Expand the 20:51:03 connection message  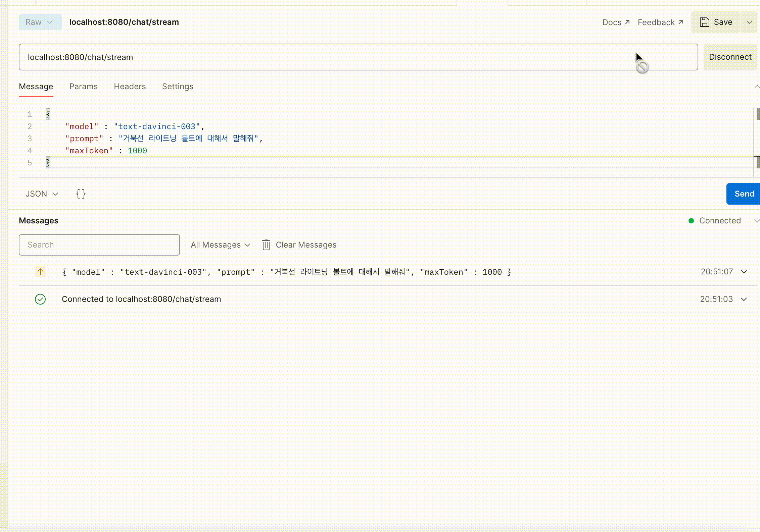pyautogui.click(x=744, y=299)
